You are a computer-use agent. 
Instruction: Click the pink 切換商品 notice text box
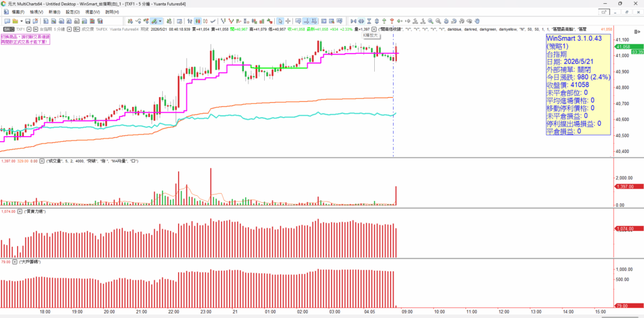[x=25, y=40]
